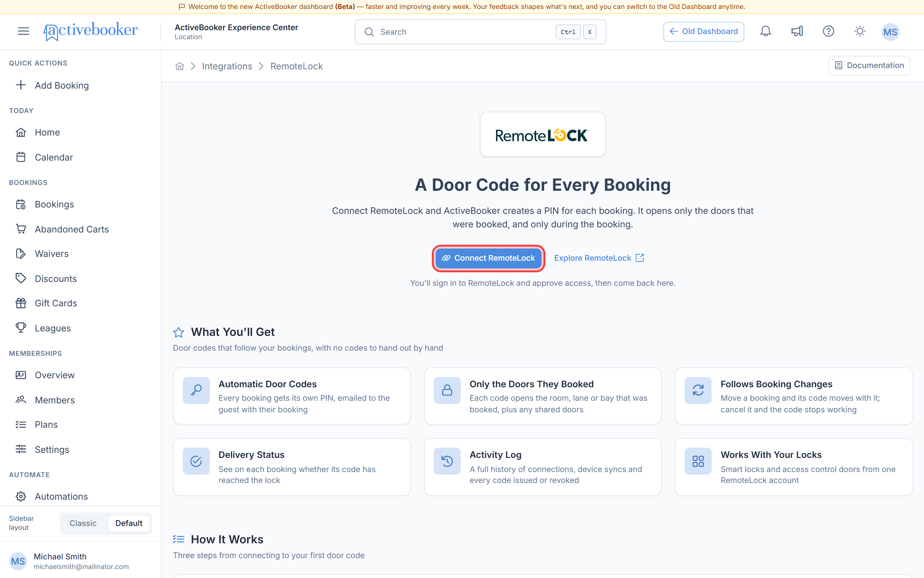The width and height of the screenshot is (924, 578).
Task: Open notifications bell icon
Action: (765, 31)
